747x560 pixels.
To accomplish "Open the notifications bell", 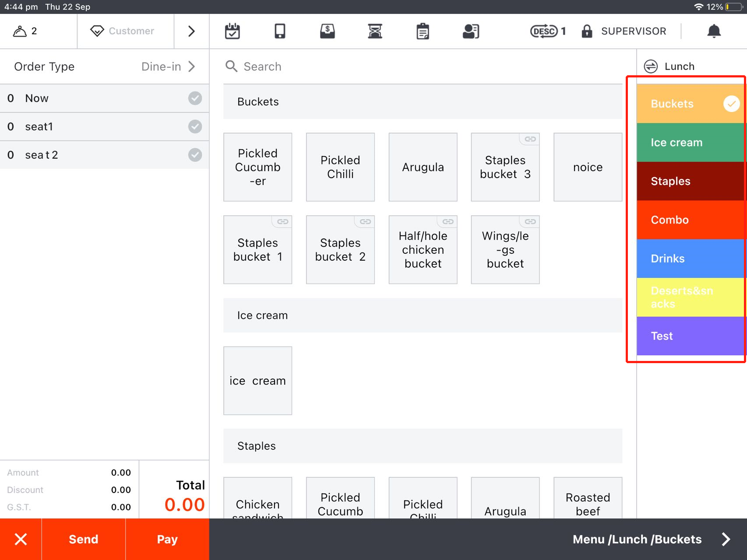I will (714, 31).
